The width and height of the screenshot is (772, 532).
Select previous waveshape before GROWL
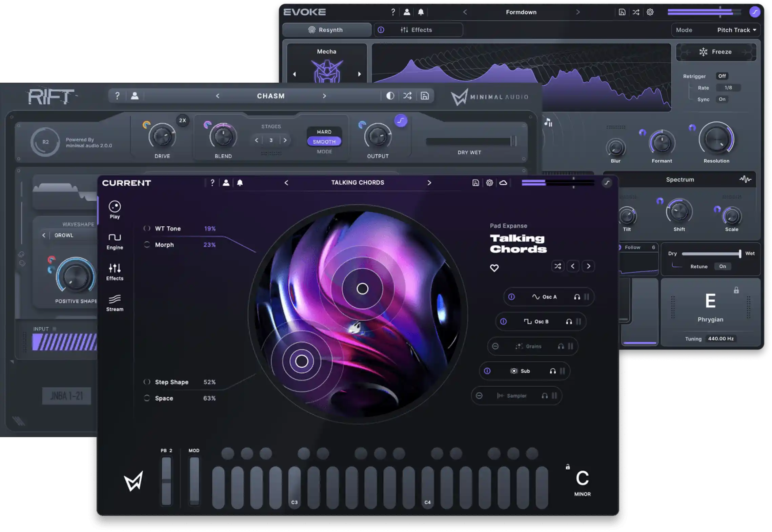click(x=44, y=235)
